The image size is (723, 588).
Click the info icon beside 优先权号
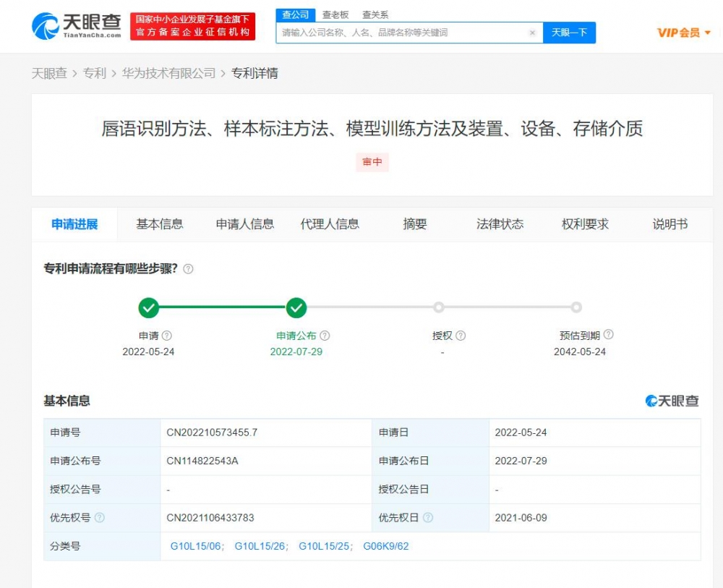(100, 518)
